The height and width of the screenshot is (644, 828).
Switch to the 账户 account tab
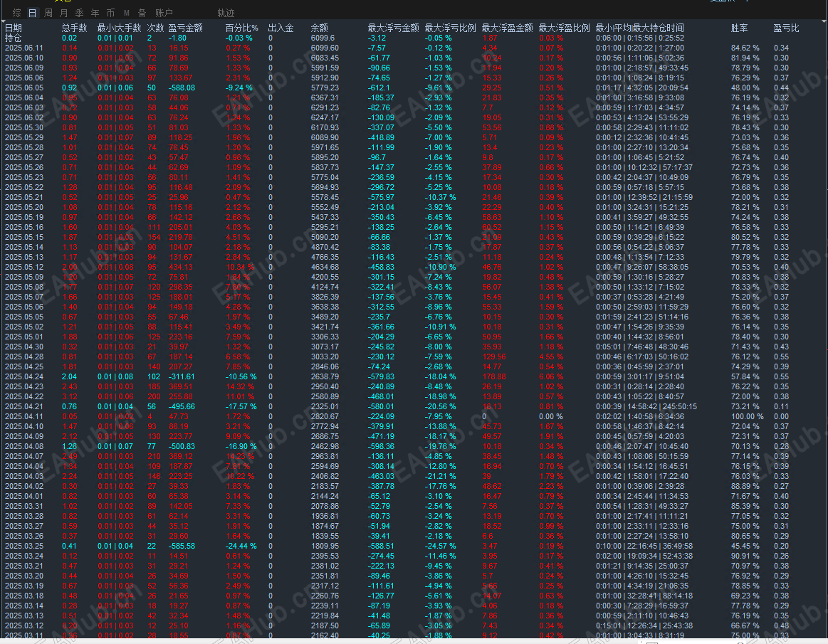(x=164, y=13)
